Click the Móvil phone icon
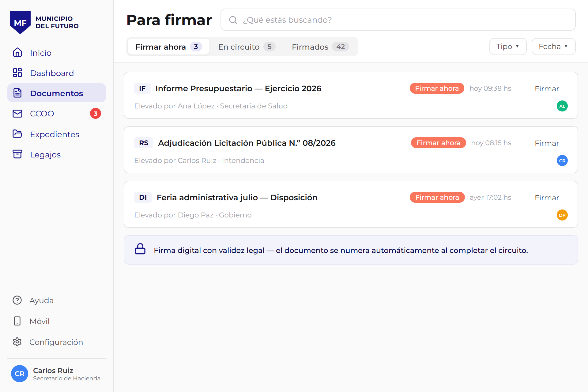Viewport: 588px width, 392px height. (x=17, y=321)
